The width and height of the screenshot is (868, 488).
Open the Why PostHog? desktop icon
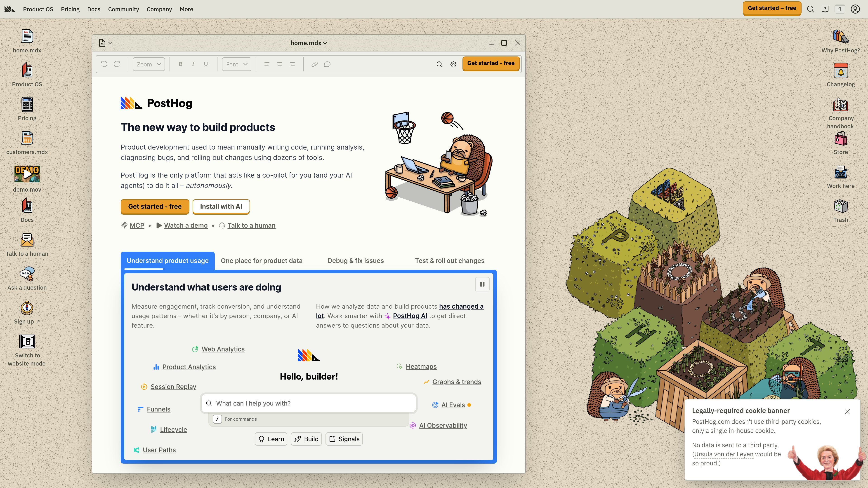(841, 36)
